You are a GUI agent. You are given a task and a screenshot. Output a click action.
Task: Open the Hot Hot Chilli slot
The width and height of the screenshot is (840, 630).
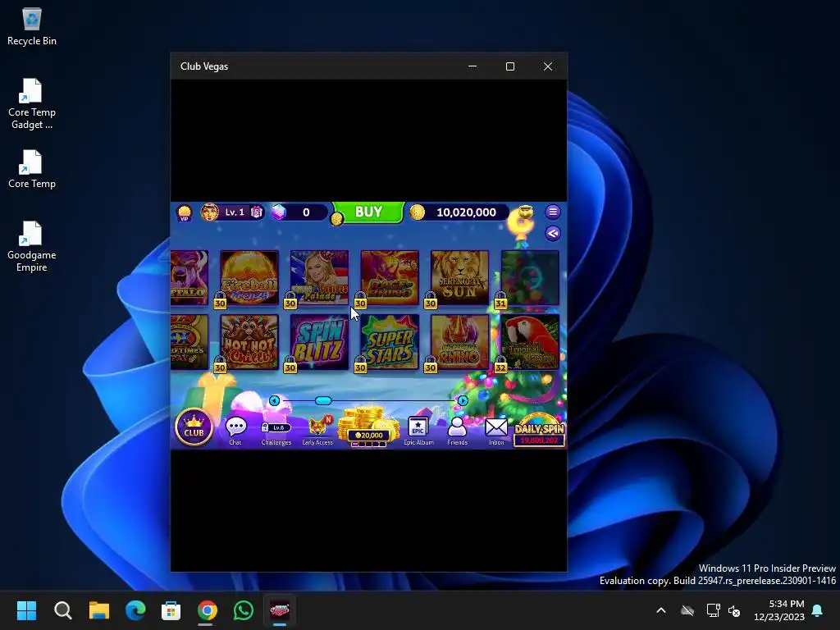click(x=249, y=342)
